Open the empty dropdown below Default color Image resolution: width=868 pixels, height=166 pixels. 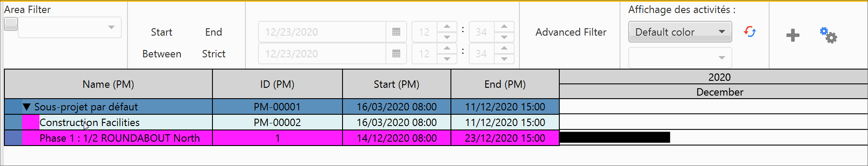[680, 57]
